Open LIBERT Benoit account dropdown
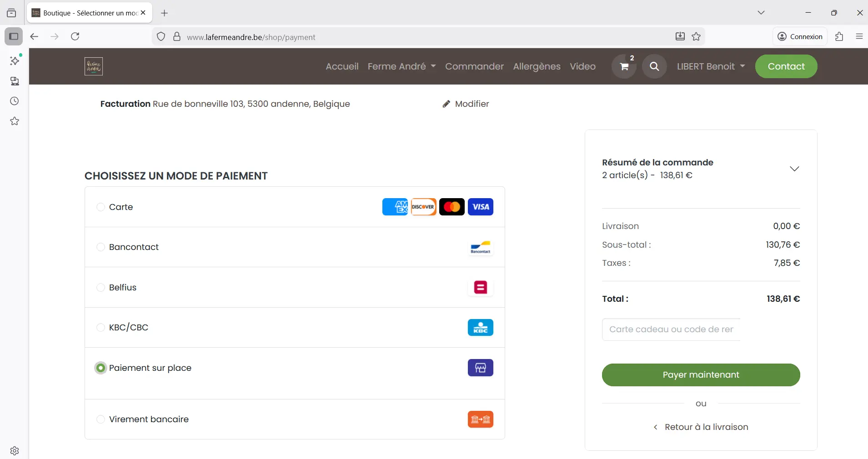Screen dimensions: 868x459 pos(711,67)
